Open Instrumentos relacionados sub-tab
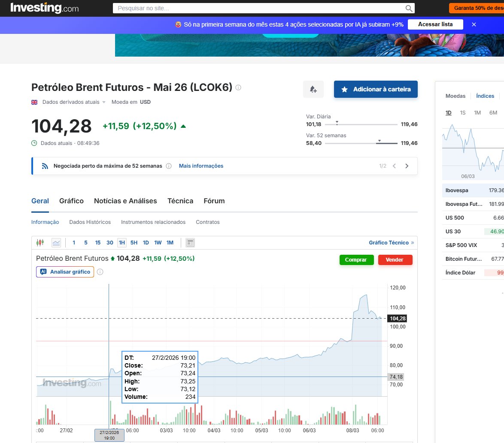 153,222
